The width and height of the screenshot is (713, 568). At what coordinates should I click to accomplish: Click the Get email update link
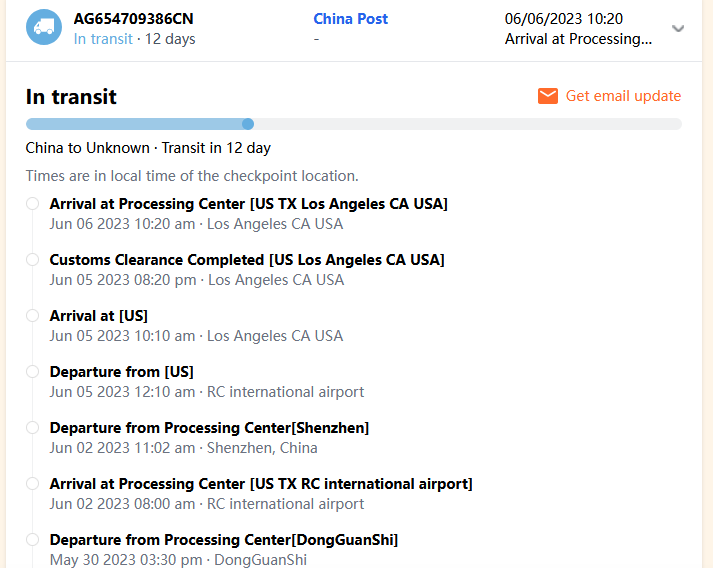[x=623, y=96]
